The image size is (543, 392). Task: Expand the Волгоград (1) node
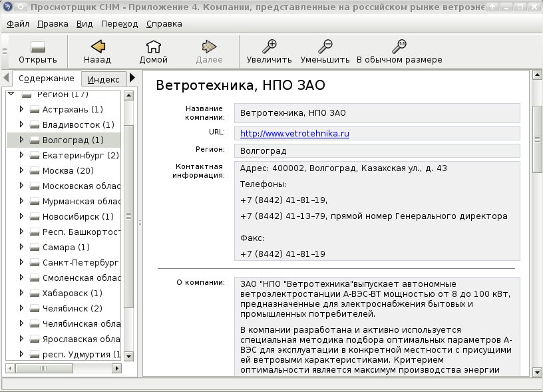21,140
